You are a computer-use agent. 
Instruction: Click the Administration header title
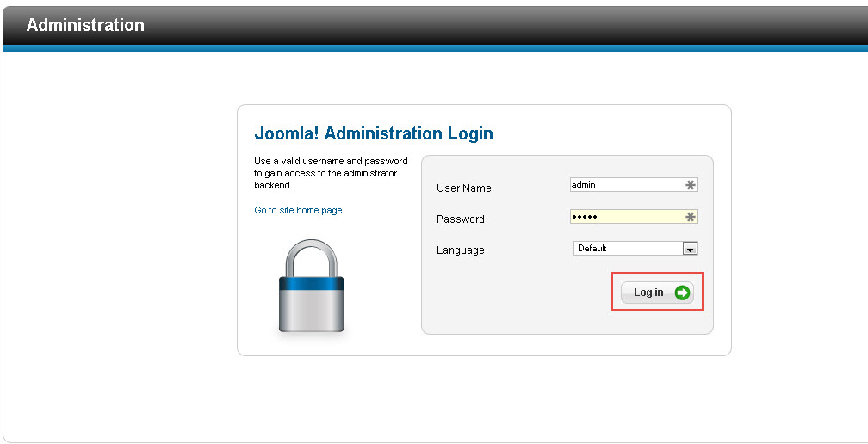(85, 25)
